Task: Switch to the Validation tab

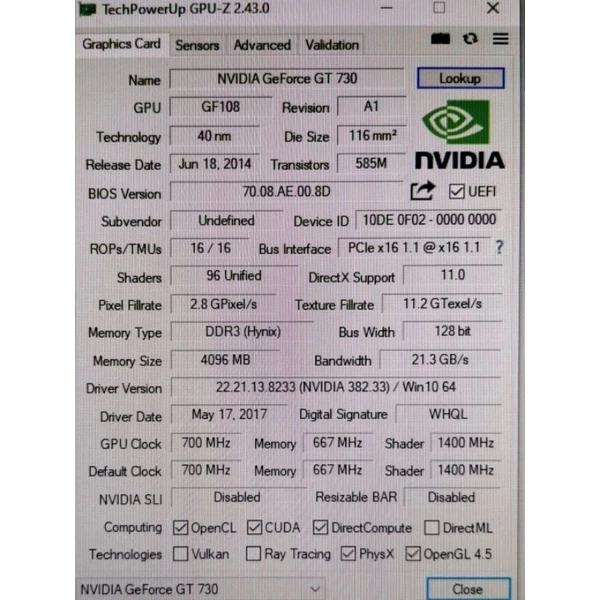Action: click(x=332, y=46)
